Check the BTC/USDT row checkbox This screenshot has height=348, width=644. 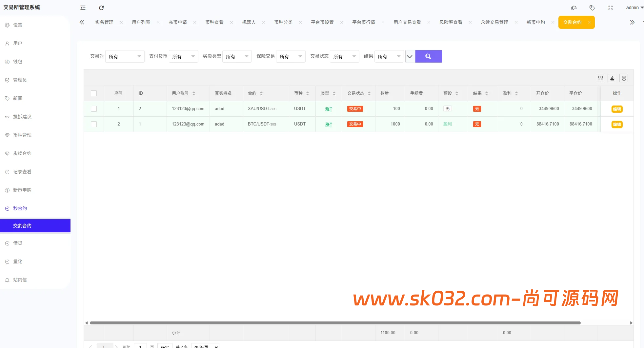pyautogui.click(x=94, y=124)
